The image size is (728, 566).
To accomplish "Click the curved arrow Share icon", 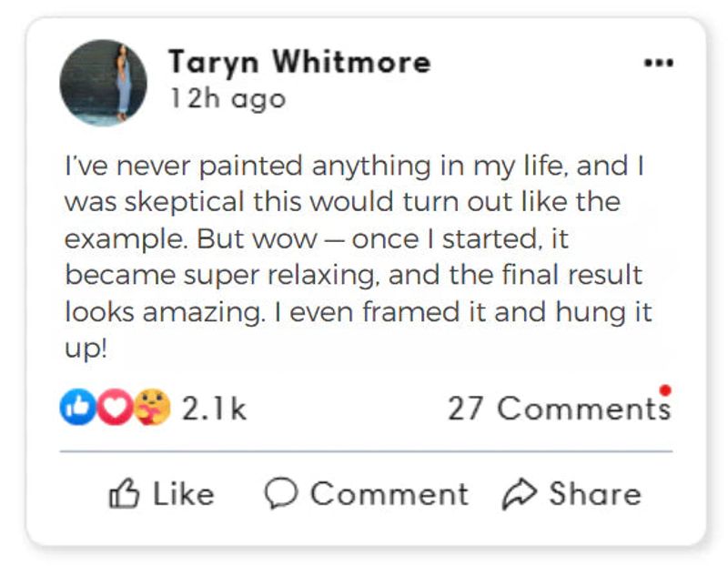I will coord(520,494).
